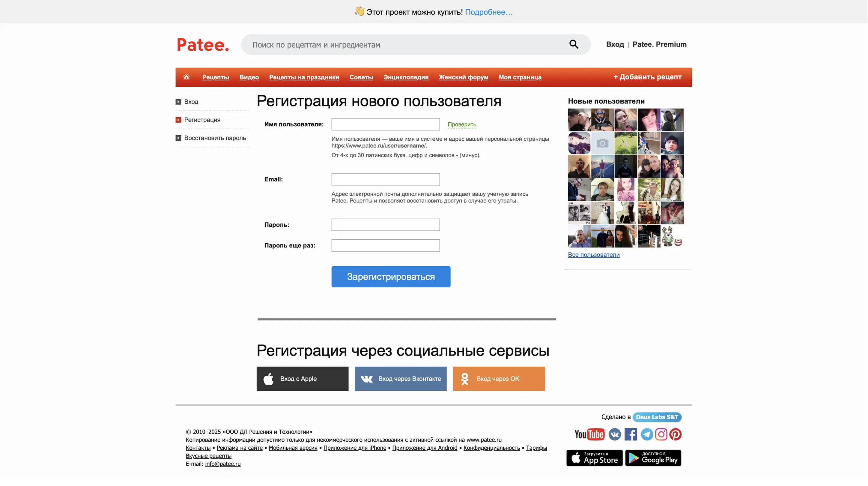Image resolution: width=868 pixels, height=486 pixels.
Task: Click the home icon in navigation bar
Action: 186,77
